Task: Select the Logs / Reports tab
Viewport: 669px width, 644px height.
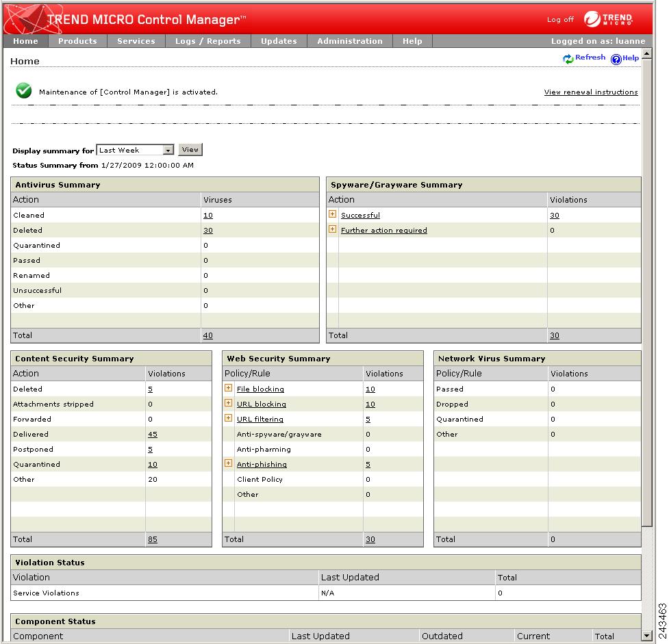Action: pyautogui.click(x=207, y=41)
